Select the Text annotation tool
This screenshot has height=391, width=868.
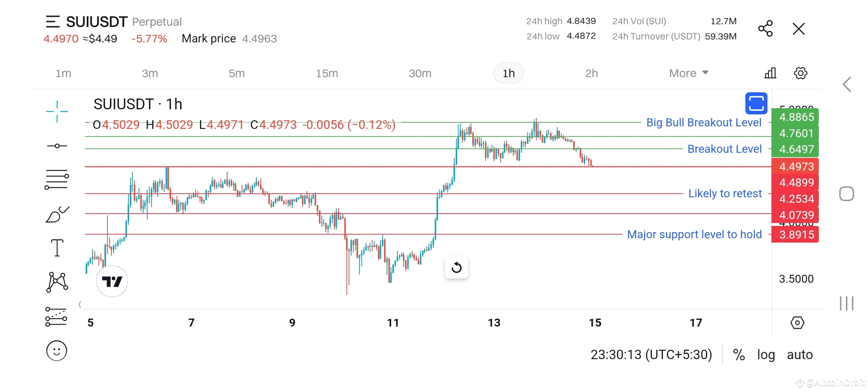(57, 247)
